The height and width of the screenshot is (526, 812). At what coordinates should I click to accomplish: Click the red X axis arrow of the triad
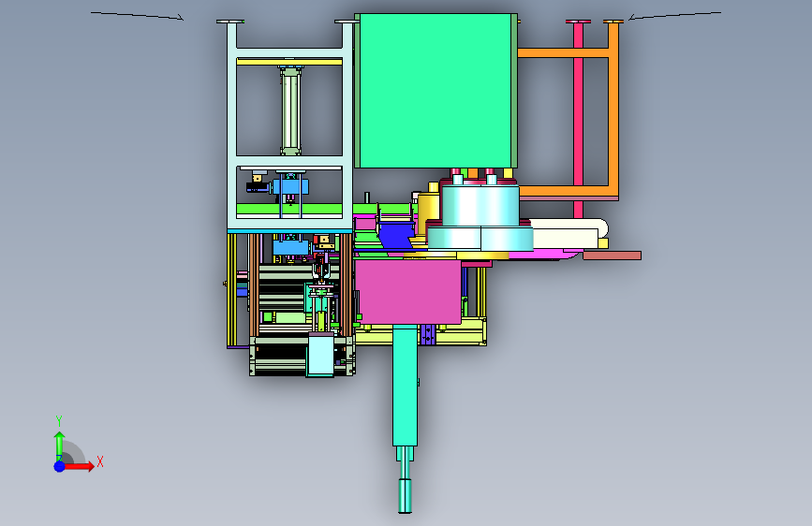[x=79, y=466]
